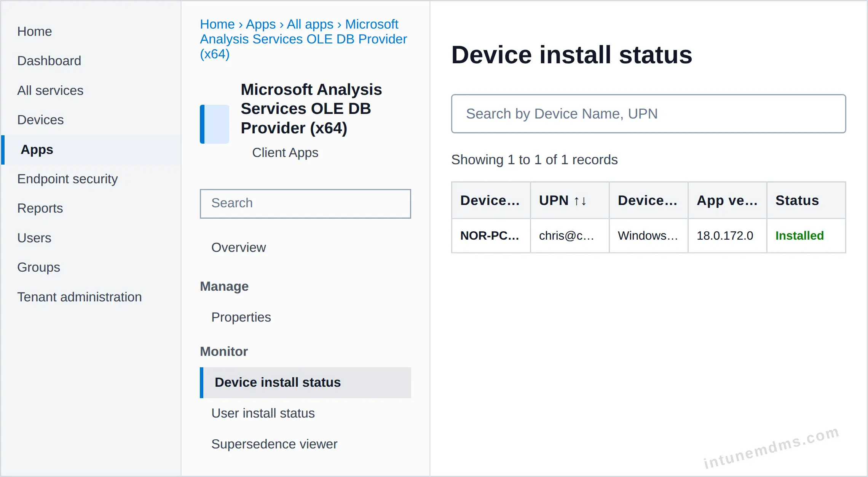Click the Windows… platform cell
Screen dimensions: 868x477
tap(649, 235)
